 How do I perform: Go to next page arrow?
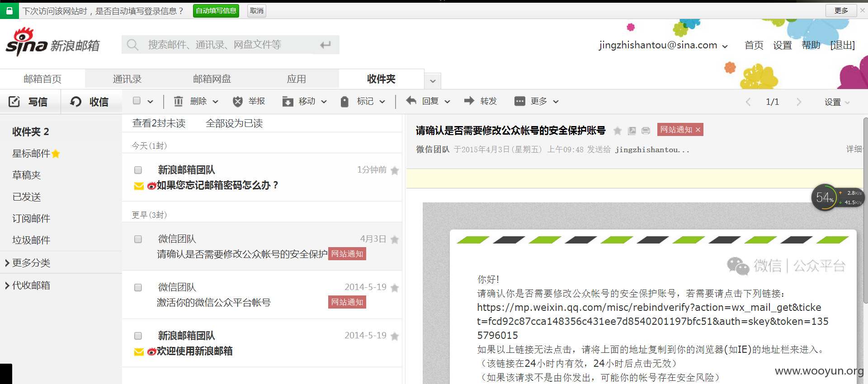(x=799, y=102)
